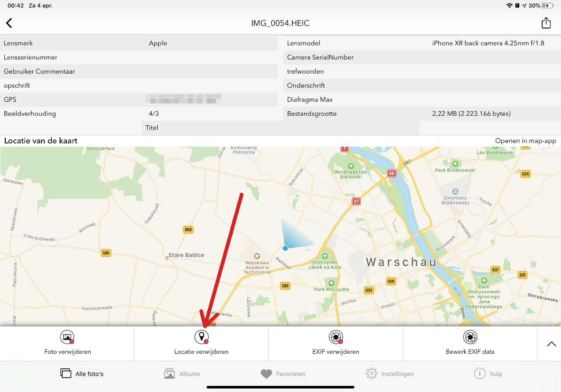Click the Favorieten heart icon

(x=266, y=374)
